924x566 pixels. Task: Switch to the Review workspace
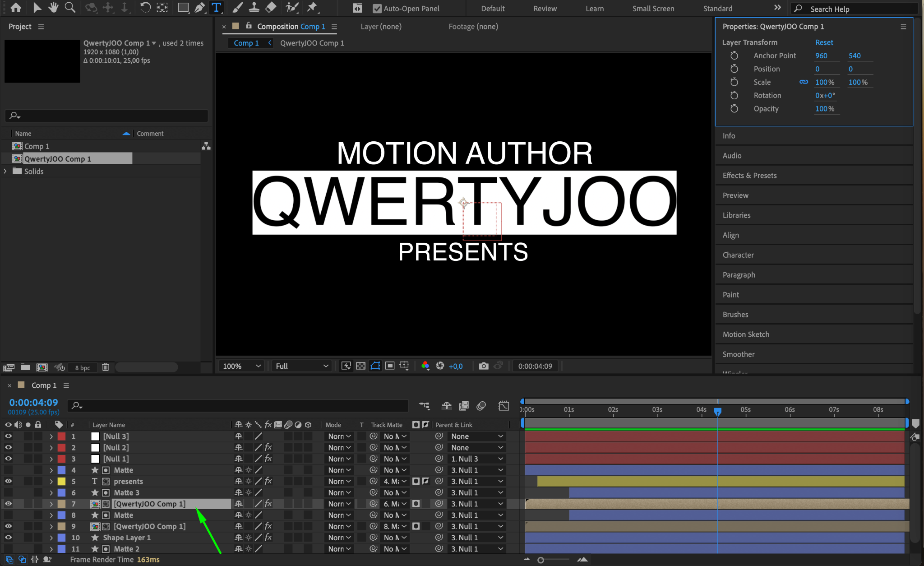[x=545, y=9]
